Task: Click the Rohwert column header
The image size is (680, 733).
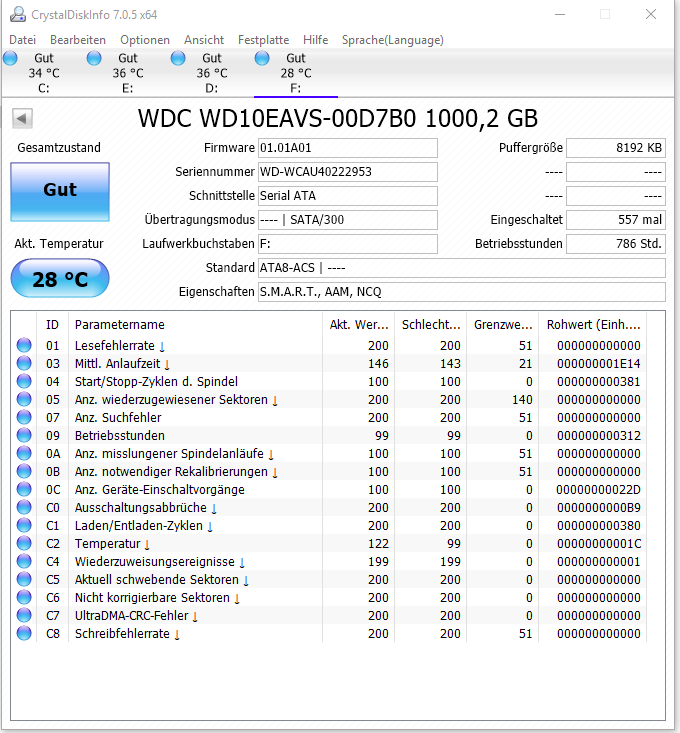Action: [x=593, y=325]
